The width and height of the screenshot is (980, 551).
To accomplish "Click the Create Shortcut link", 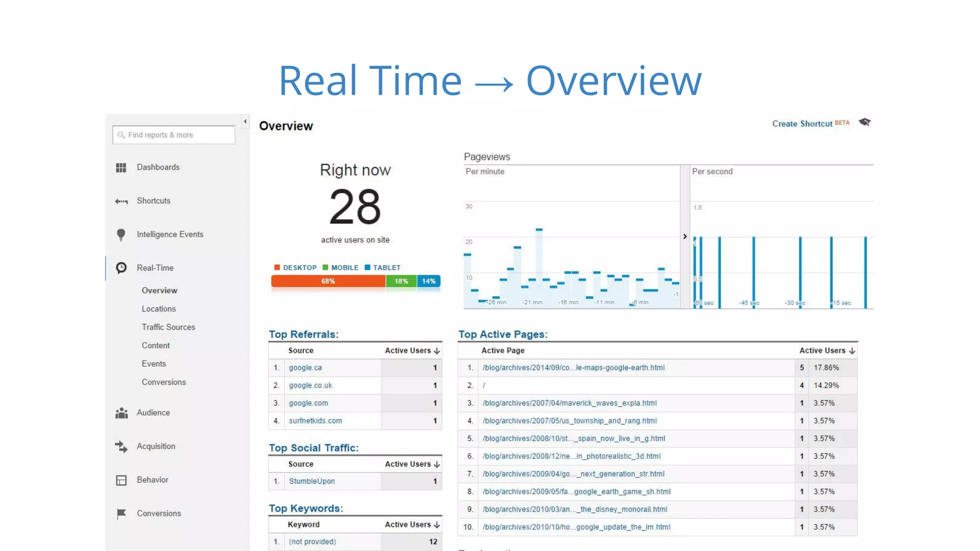I will click(x=802, y=124).
